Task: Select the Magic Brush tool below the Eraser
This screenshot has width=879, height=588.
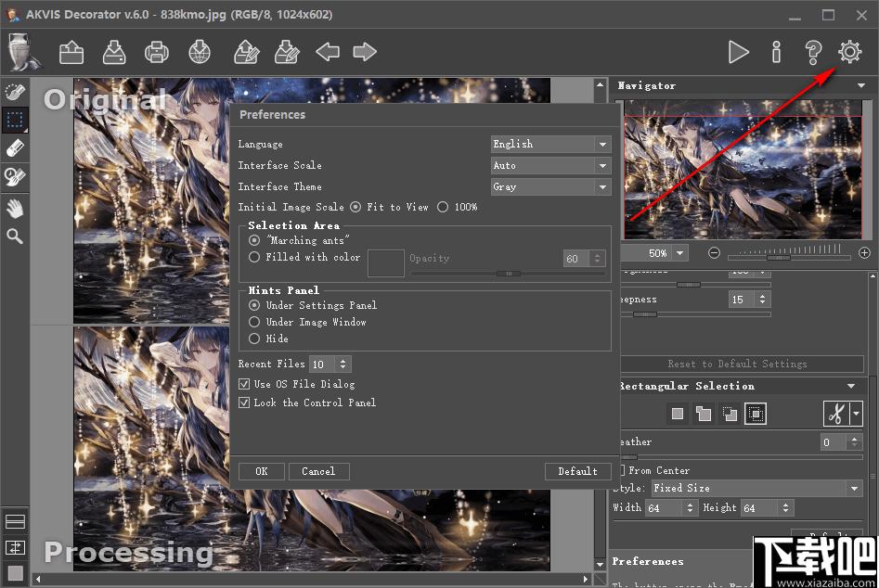Action: tap(15, 177)
